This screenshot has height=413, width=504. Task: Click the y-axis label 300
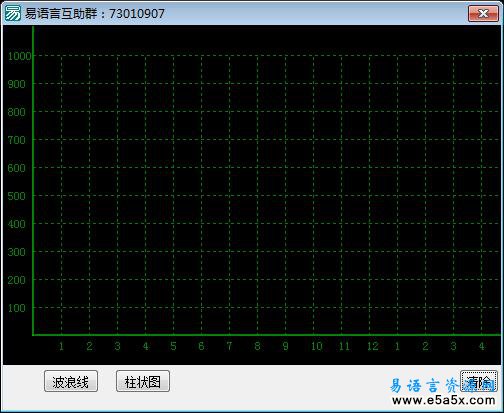(x=17, y=252)
